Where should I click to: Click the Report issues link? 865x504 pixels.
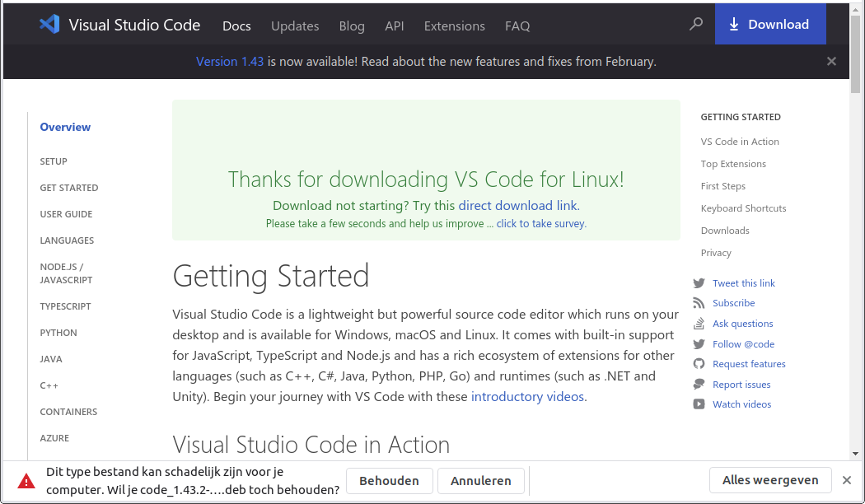pyautogui.click(x=741, y=385)
